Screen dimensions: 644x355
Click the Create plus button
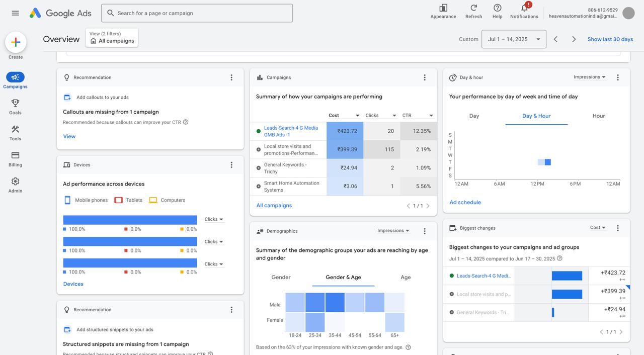pos(16,43)
